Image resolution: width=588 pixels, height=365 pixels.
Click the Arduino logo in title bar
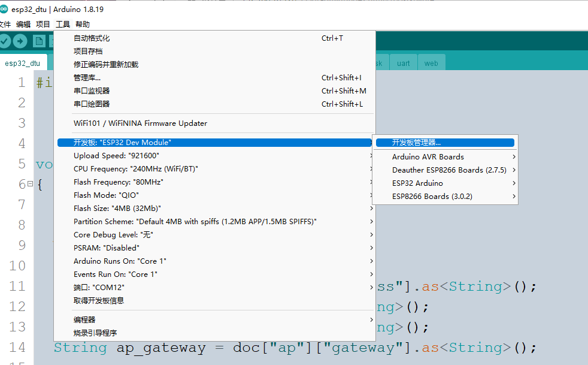(x=4, y=10)
